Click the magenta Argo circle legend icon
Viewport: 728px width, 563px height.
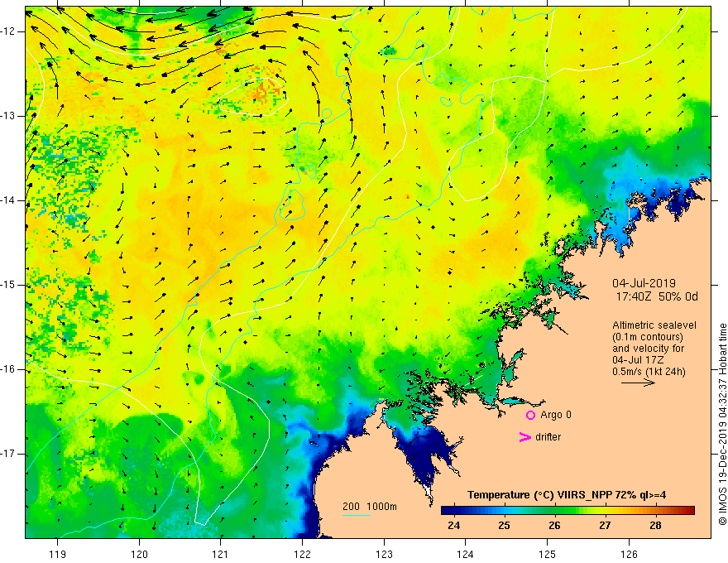[530, 416]
